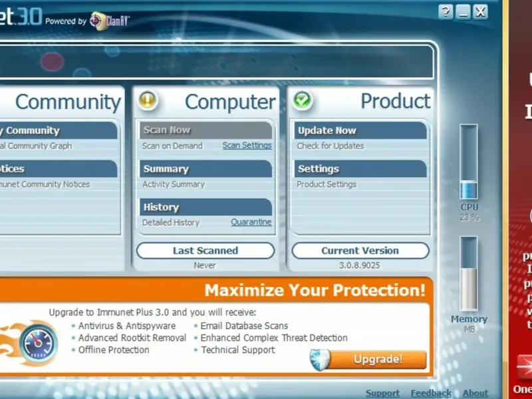
Task: Click the 'CPU' label under the meter
Action: click(469, 207)
